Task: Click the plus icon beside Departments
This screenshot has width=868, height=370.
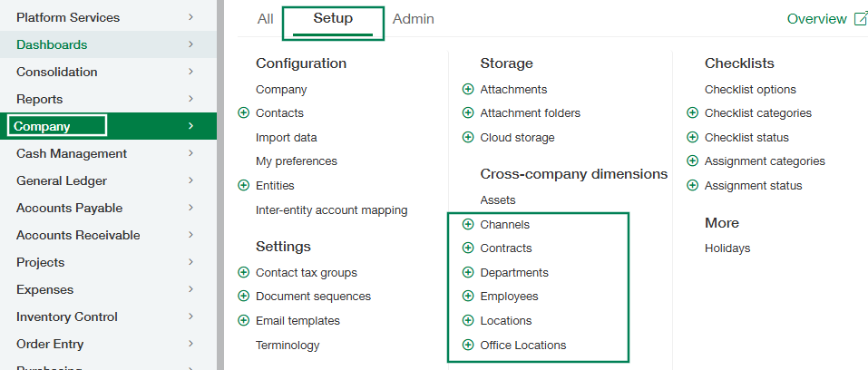Action: click(468, 273)
